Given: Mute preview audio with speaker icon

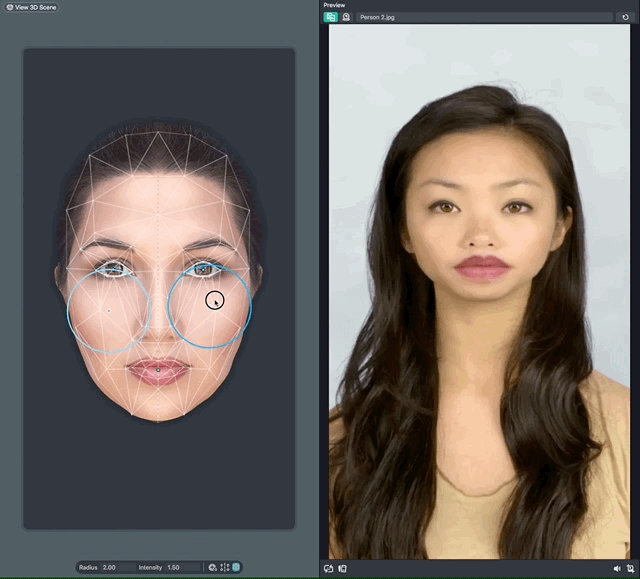Looking at the screenshot, I should (617, 568).
